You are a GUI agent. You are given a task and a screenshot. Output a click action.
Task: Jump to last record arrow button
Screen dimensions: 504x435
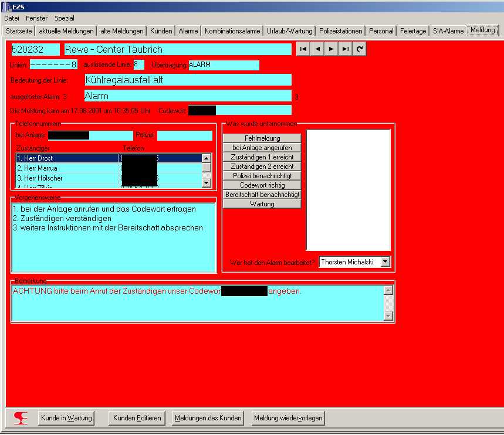click(346, 49)
